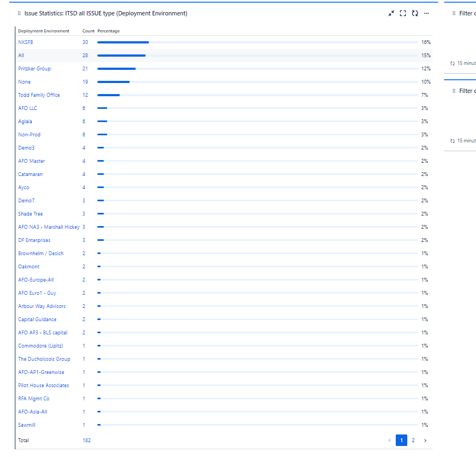The image size is (476, 457).
Task: Refresh the top Filter gadget
Action: click(452, 63)
